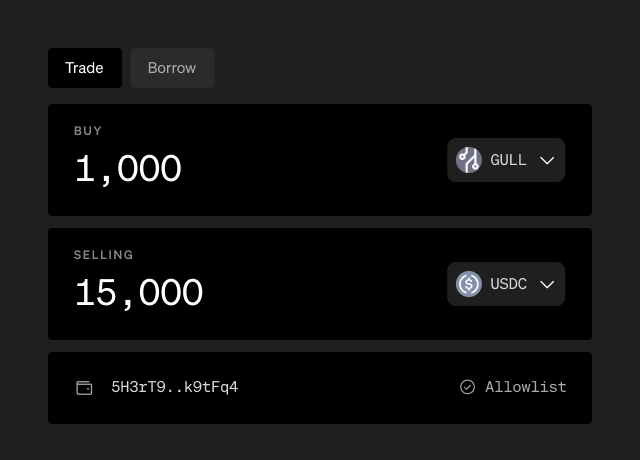Click the GULL token logo icon
Image resolution: width=640 pixels, height=460 pixels.
[469, 160]
